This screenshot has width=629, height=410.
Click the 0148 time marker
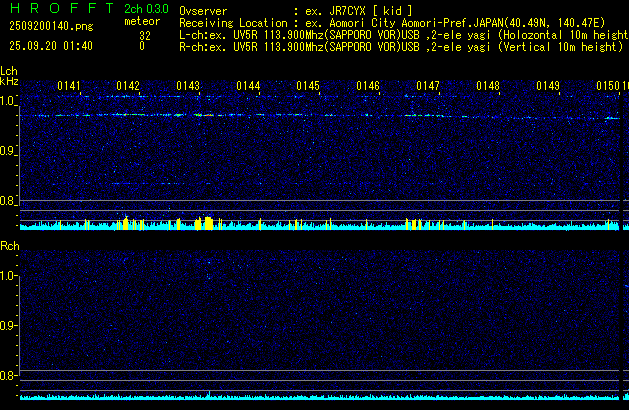point(488,87)
